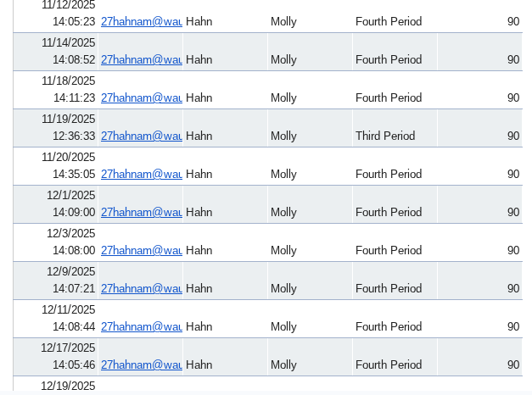Select the Fourth Period cell in the 12/3/2025 row
This screenshot has width=532, height=395.
389,251
